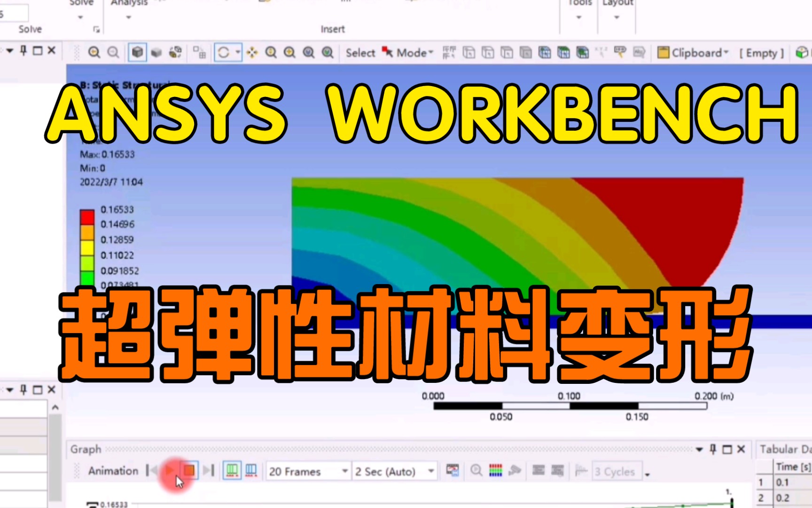Screen dimensions: 812x508
Task: Click the select-mode cursor icon beside Mode
Action: [387, 52]
